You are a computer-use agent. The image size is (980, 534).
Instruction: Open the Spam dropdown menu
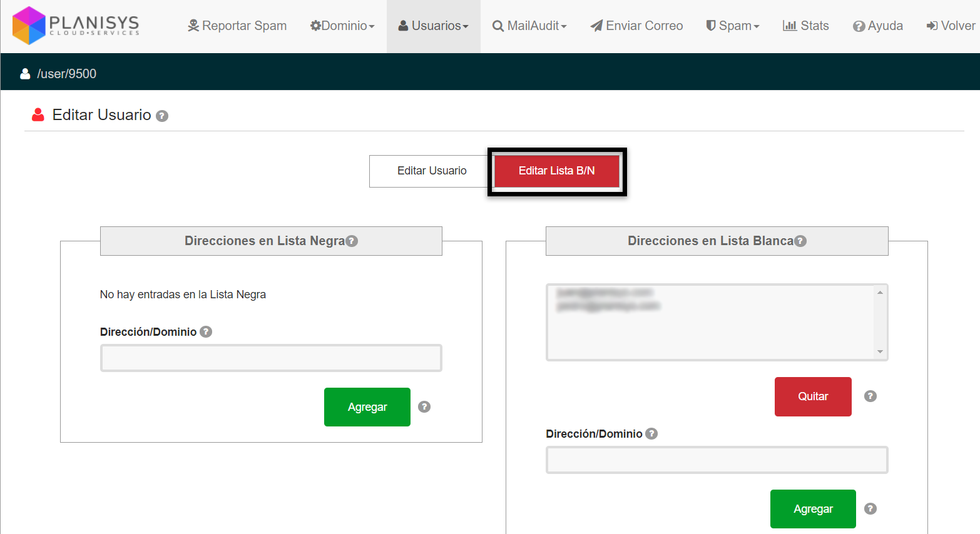tap(732, 25)
